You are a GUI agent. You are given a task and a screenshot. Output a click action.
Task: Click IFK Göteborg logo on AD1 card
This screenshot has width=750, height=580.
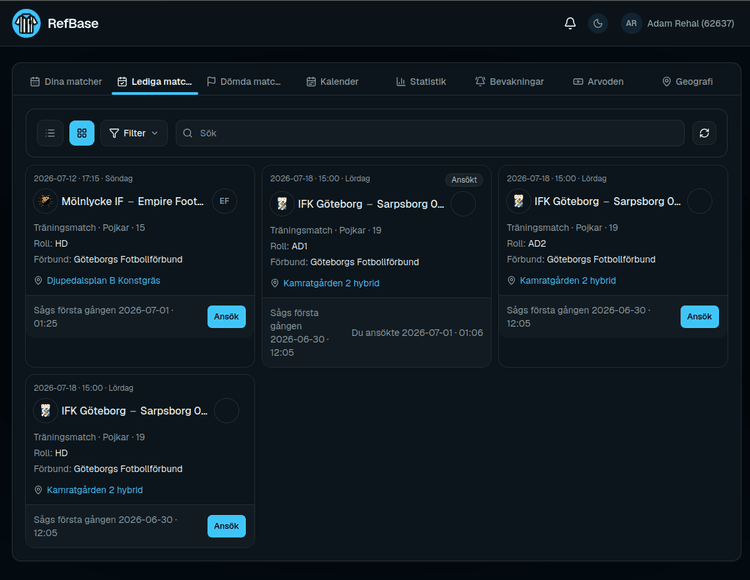pos(282,204)
